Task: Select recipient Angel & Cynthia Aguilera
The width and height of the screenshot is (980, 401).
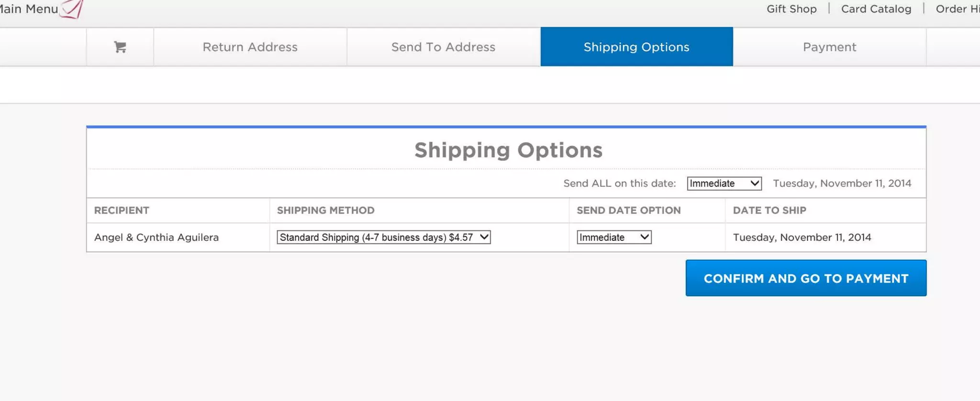Action: tap(156, 238)
